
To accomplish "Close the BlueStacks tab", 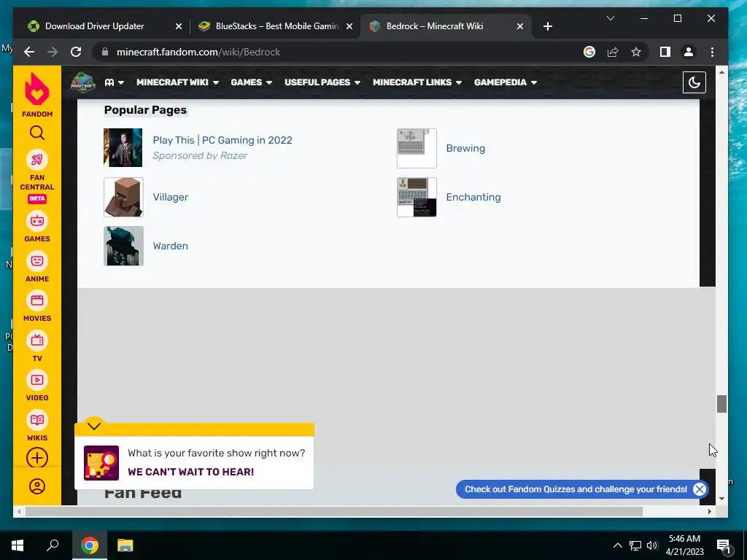I will (349, 26).
